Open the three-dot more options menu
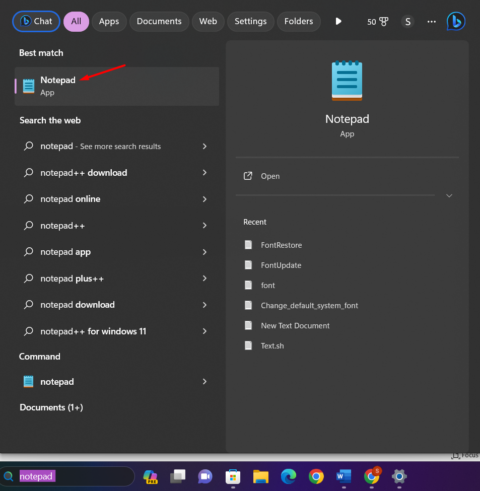480x491 pixels. pos(431,22)
